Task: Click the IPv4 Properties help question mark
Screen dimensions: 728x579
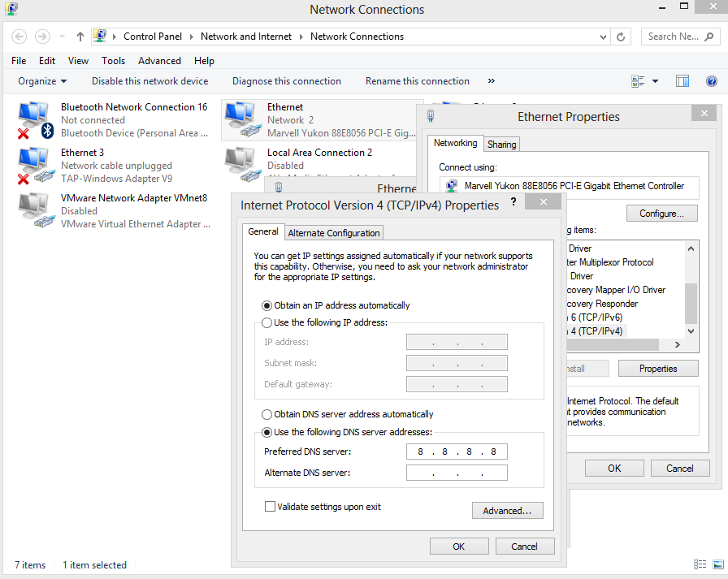Action: pyautogui.click(x=513, y=201)
